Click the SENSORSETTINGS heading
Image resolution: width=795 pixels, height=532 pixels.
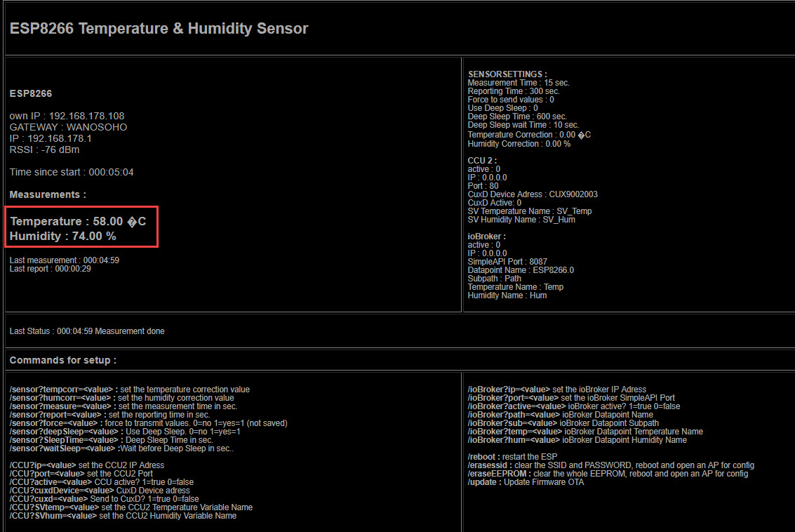tap(507, 74)
